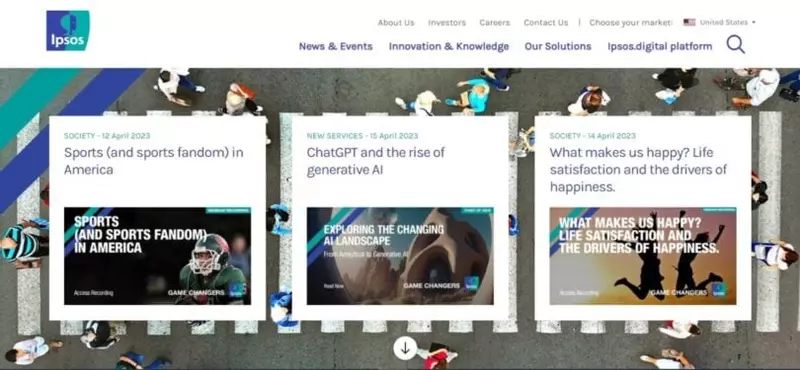Open the Careers link
Image resolution: width=800 pixels, height=370 pixels.
[x=494, y=22]
